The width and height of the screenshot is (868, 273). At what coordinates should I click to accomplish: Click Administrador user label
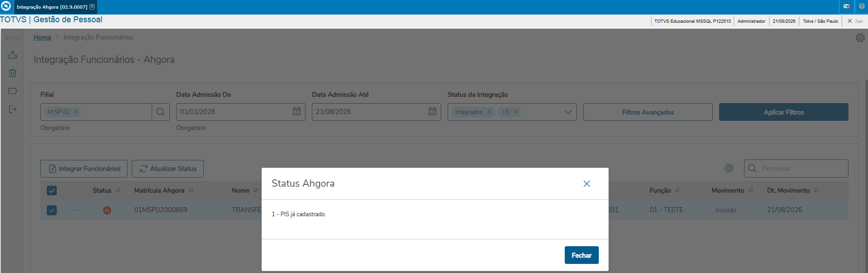pyautogui.click(x=751, y=21)
